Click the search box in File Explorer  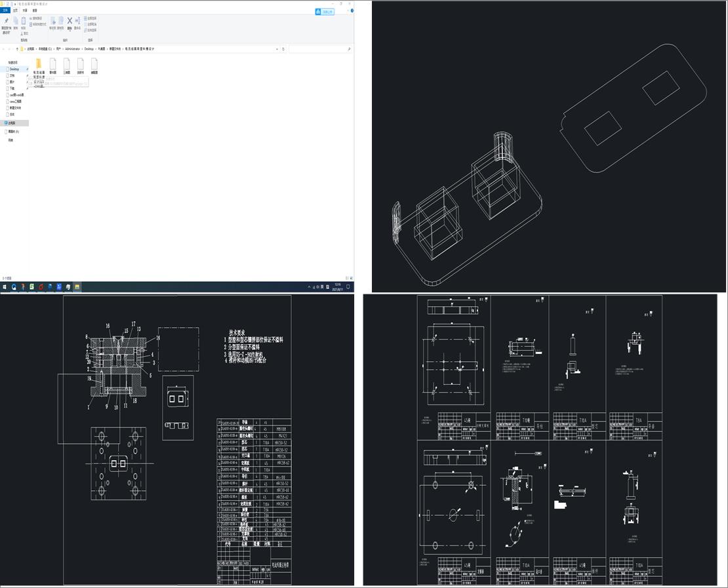(318, 49)
